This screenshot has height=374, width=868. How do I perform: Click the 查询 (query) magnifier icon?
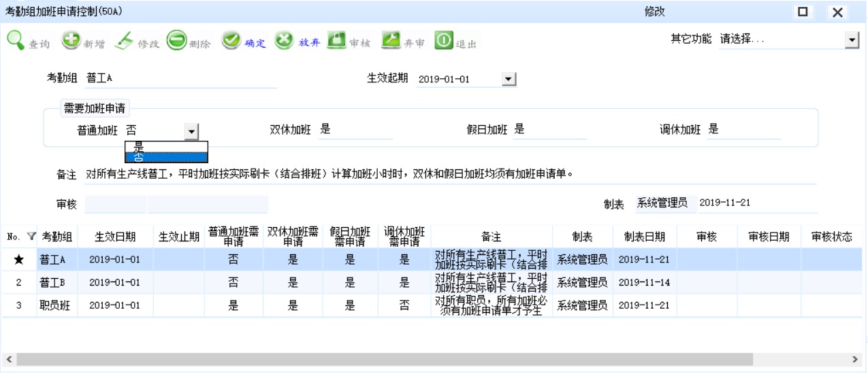coord(16,41)
